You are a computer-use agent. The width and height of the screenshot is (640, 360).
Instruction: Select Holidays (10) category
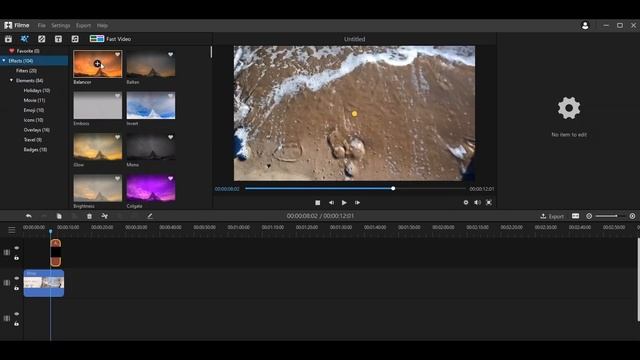pos(37,90)
